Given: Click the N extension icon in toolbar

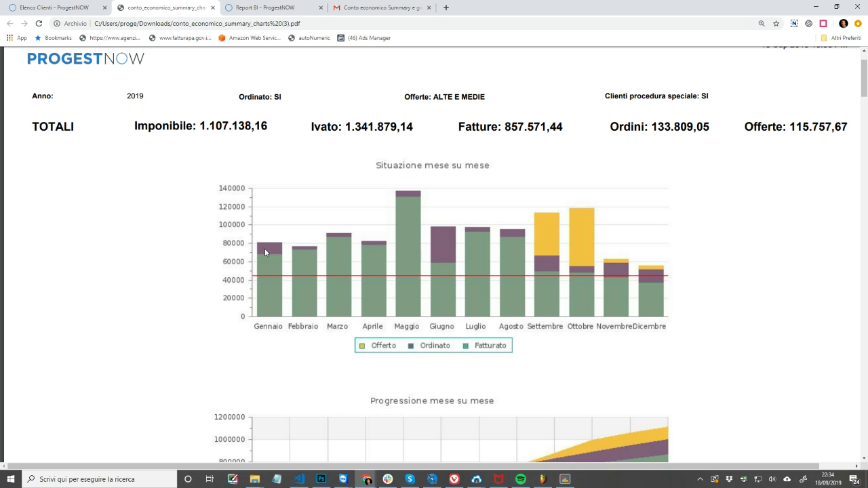Looking at the screenshot, I should 794,23.
